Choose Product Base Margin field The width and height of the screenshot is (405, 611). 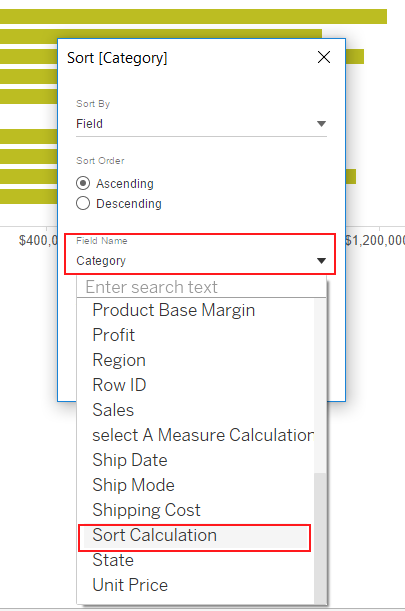click(x=174, y=311)
